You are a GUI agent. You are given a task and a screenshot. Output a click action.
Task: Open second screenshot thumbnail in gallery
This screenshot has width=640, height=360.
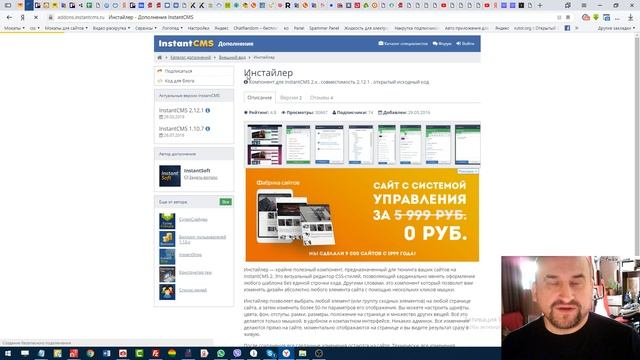click(x=298, y=145)
